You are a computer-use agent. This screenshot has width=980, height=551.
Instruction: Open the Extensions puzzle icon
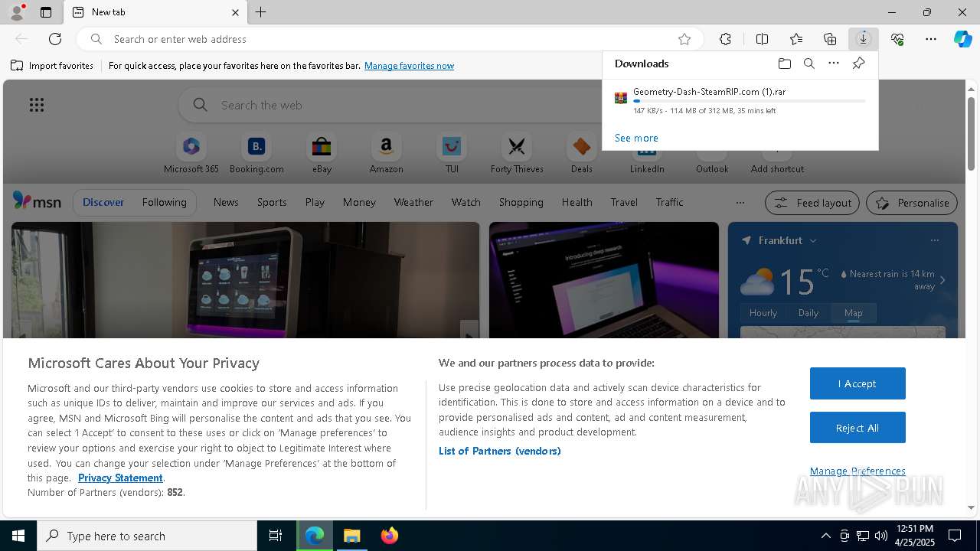click(x=725, y=39)
